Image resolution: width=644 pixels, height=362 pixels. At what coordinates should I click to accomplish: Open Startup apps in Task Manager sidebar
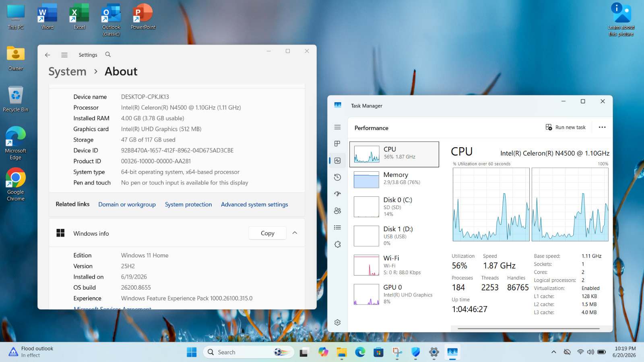(337, 194)
